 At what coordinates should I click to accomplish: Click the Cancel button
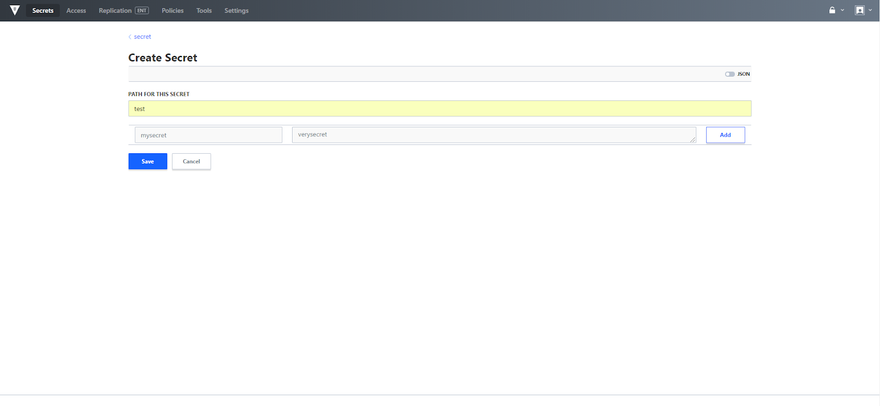click(191, 161)
